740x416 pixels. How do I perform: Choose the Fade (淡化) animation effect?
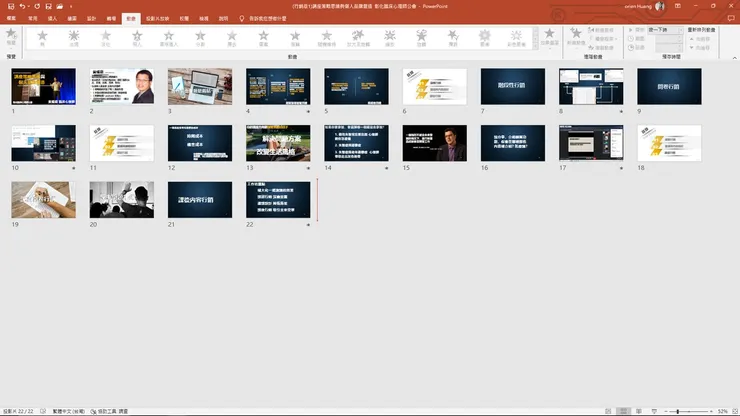tap(105, 38)
